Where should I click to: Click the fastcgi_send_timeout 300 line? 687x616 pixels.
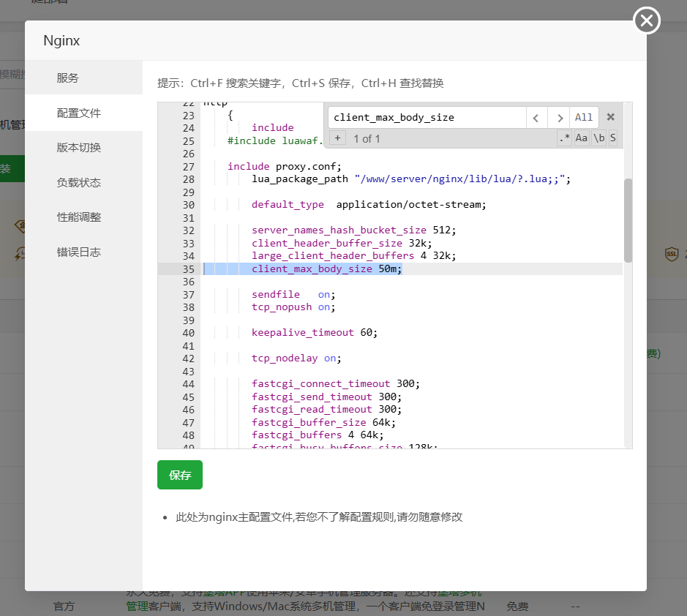[326, 397]
